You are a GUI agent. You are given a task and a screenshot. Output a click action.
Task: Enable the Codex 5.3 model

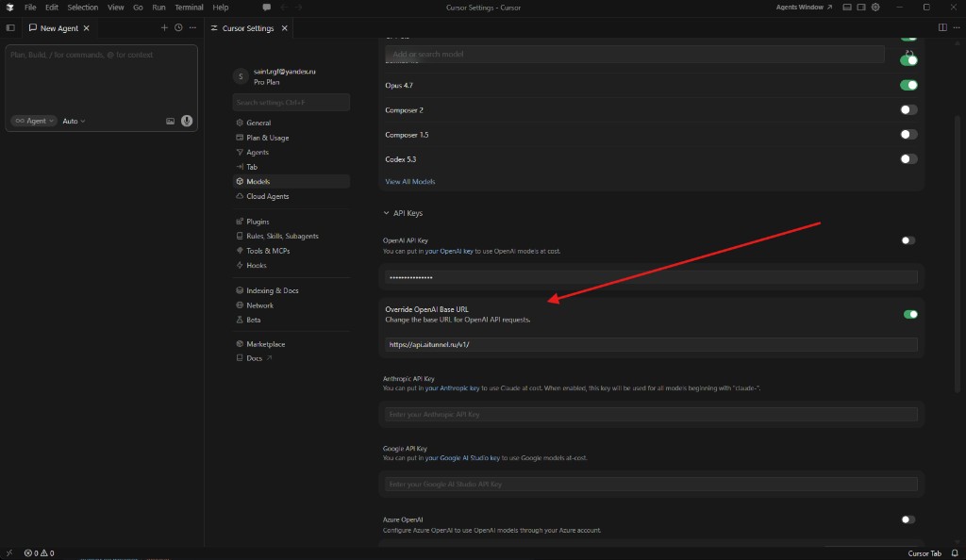908,158
